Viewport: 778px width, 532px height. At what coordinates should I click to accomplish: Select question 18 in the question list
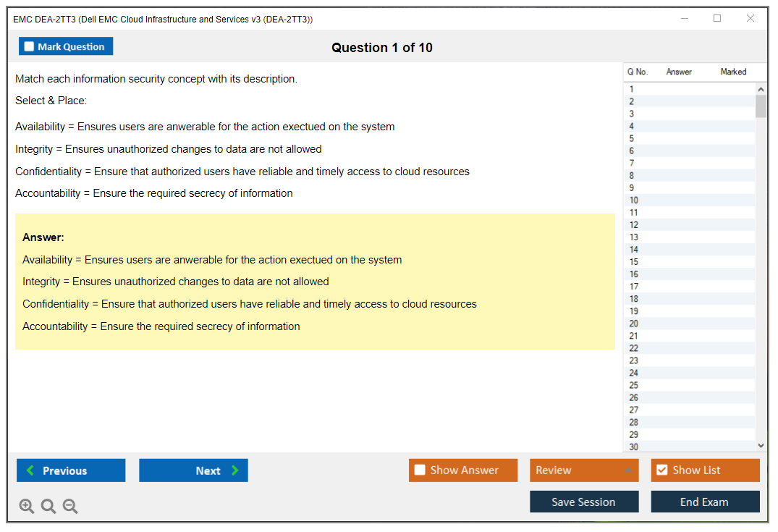[634, 299]
